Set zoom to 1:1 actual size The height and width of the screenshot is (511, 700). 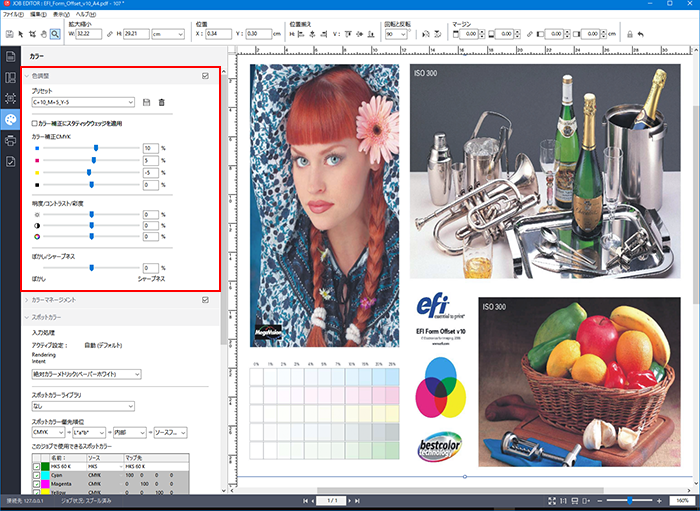pos(563,501)
